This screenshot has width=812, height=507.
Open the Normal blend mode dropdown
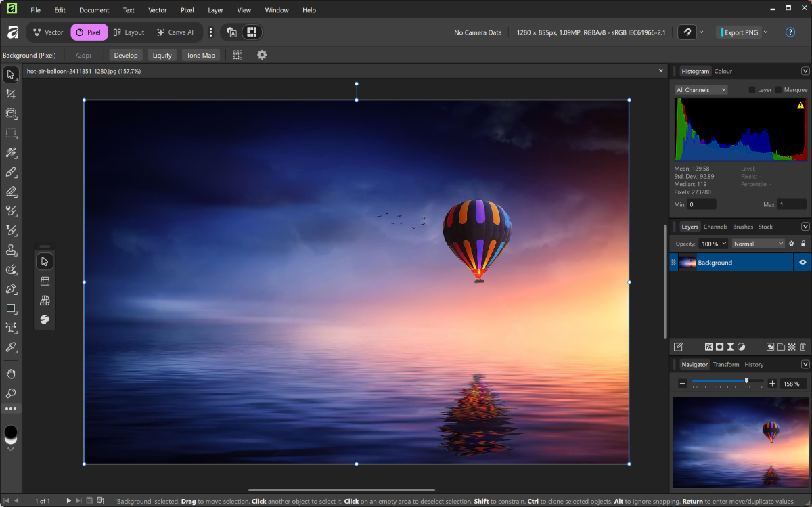(x=758, y=244)
